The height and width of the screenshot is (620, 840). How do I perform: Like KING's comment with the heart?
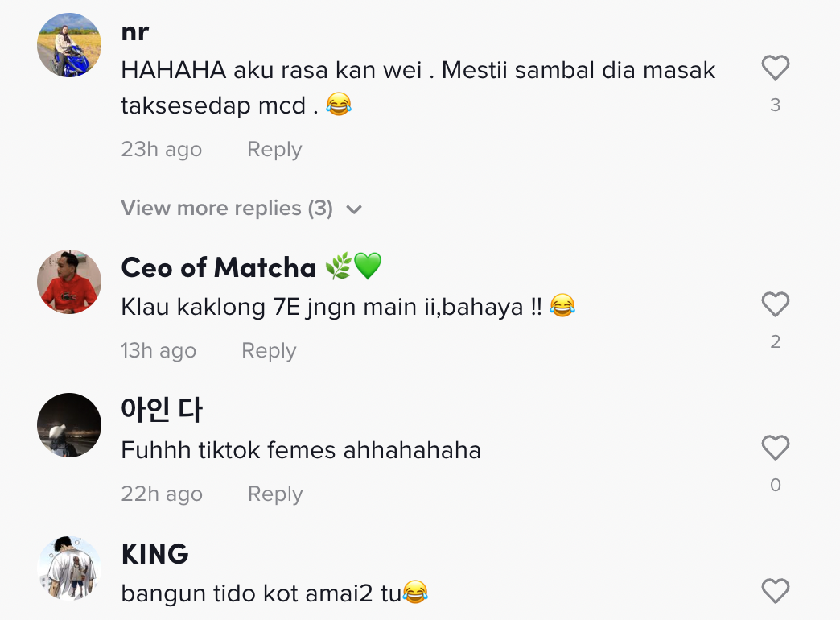click(775, 592)
